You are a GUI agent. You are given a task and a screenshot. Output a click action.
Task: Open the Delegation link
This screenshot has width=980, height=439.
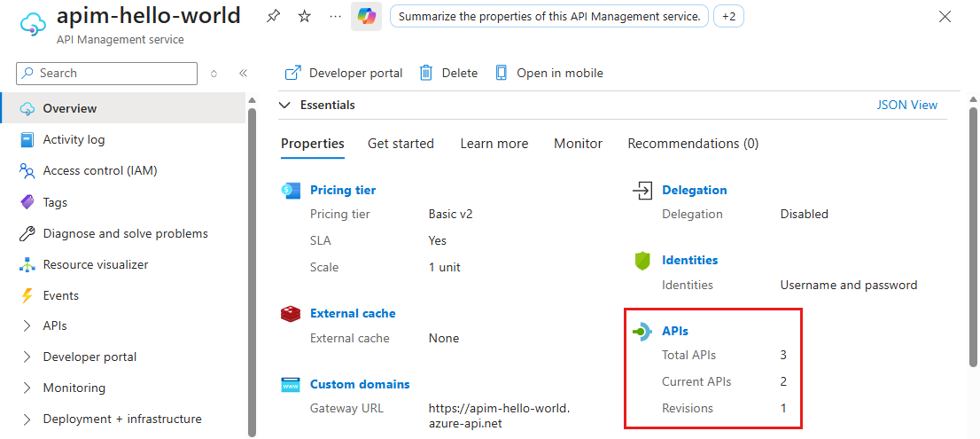695,190
